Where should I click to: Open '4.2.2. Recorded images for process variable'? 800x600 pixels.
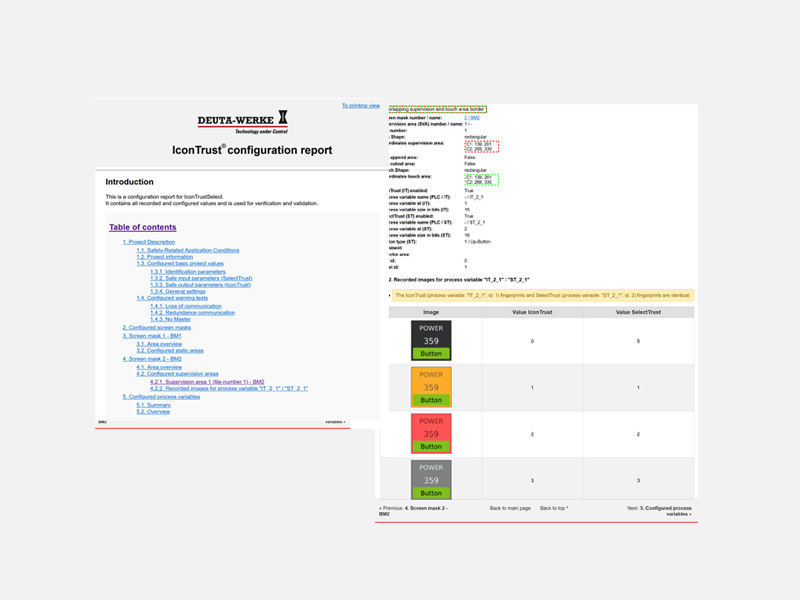click(x=229, y=388)
